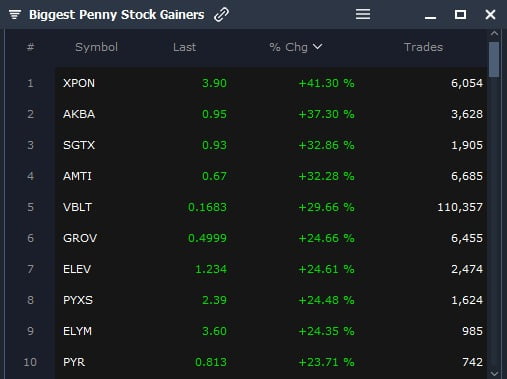This screenshot has height=379, width=507.
Task: Open the hamburger menu icon
Action: [363, 14]
